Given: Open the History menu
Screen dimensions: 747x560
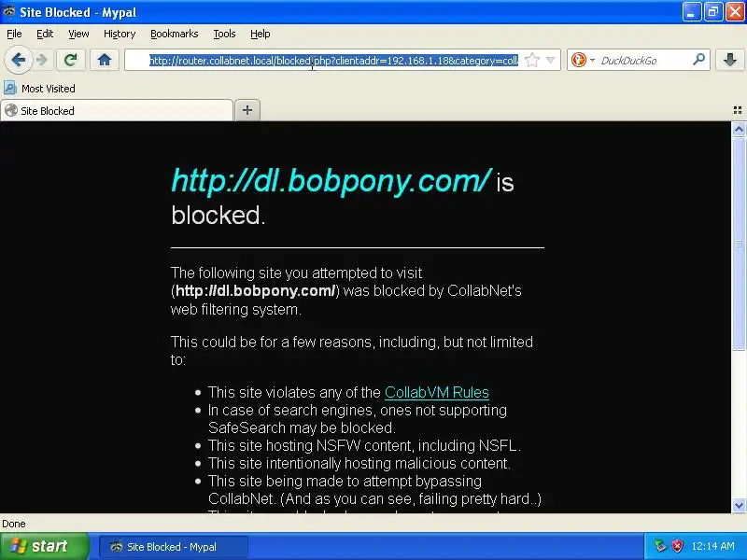Looking at the screenshot, I should pyautogui.click(x=120, y=34).
